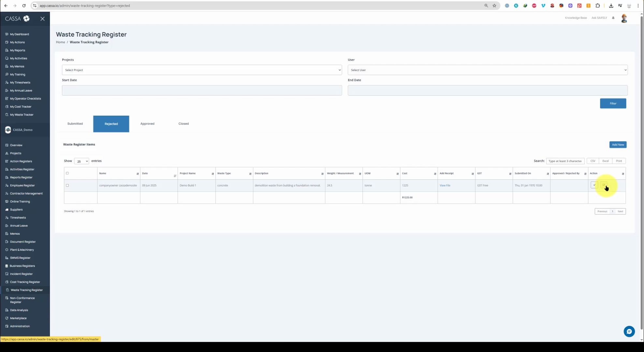Open the chat support bubble
The width and height of the screenshot is (644, 352).
[x=629, y=331]
